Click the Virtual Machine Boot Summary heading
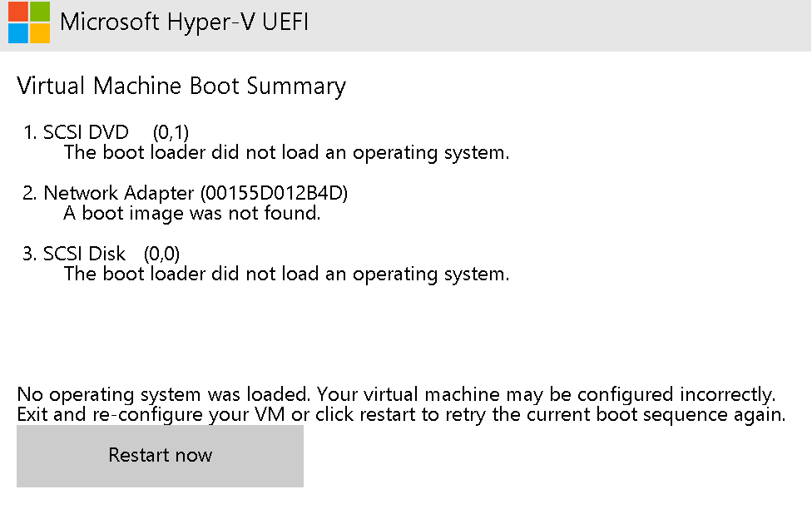Image resolution: width=812 pixels, height=519 pixels. pos(181,86)
